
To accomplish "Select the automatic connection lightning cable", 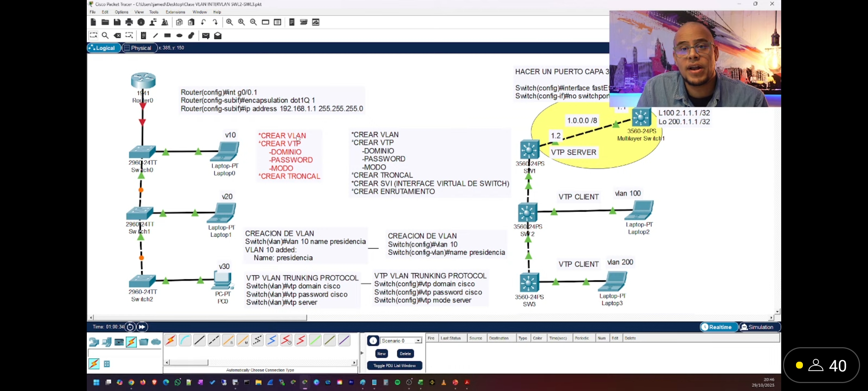I will [170, 340].
